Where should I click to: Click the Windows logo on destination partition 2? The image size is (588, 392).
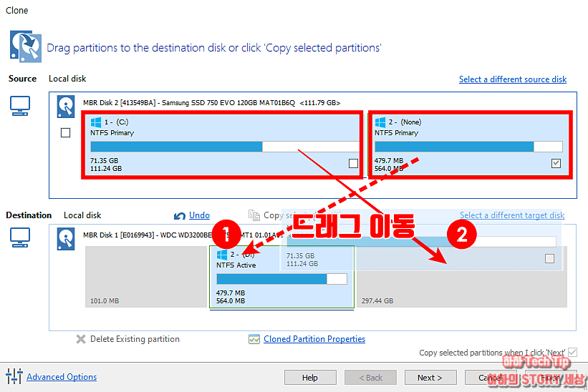tap(222, 255)
